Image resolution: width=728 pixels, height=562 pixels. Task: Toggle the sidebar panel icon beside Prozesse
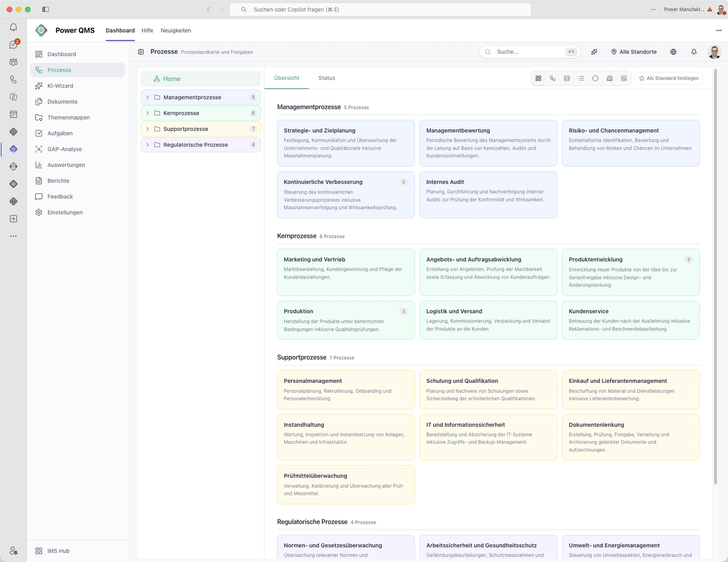click(141, 52)
